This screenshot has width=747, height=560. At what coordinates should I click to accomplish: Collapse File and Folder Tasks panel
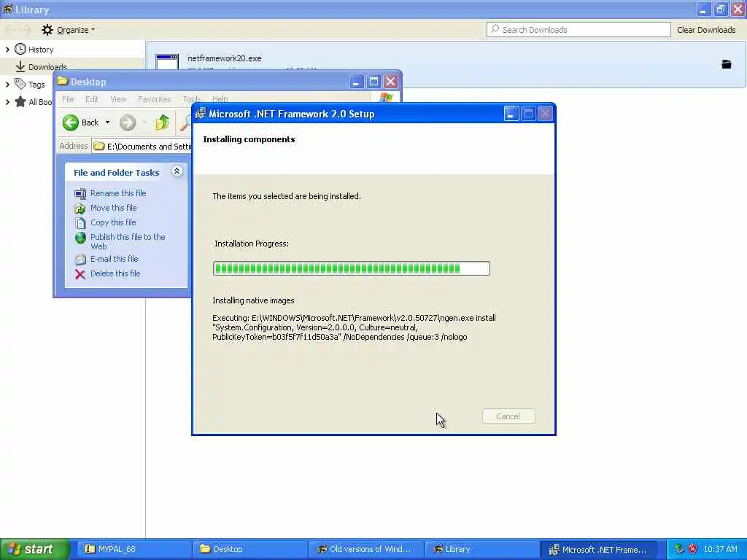[177, 171]
